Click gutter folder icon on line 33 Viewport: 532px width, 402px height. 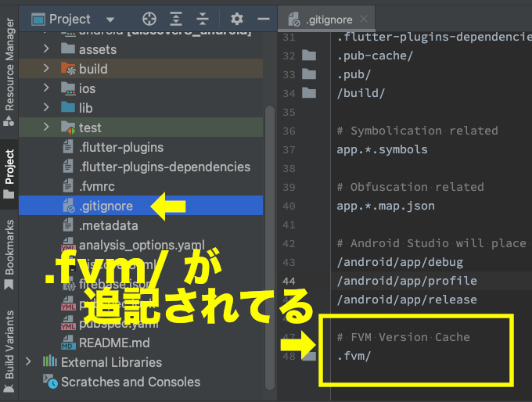click(x=309, y=74)
